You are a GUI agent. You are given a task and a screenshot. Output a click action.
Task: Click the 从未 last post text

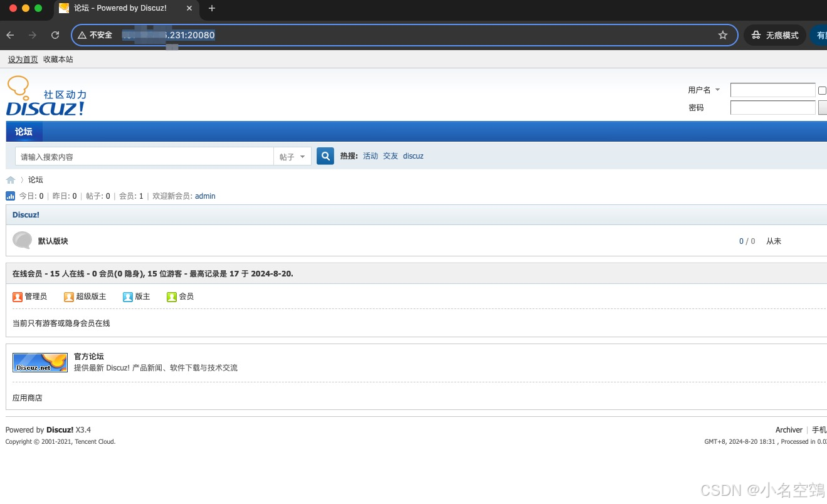pos(774,241)
